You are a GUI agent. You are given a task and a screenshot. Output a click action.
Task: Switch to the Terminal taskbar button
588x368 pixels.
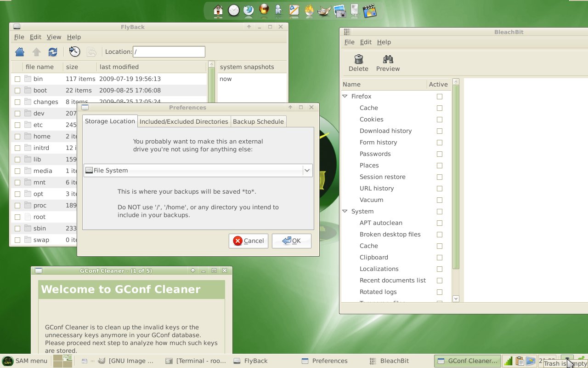pyautogui.click(x=196, y=361)
